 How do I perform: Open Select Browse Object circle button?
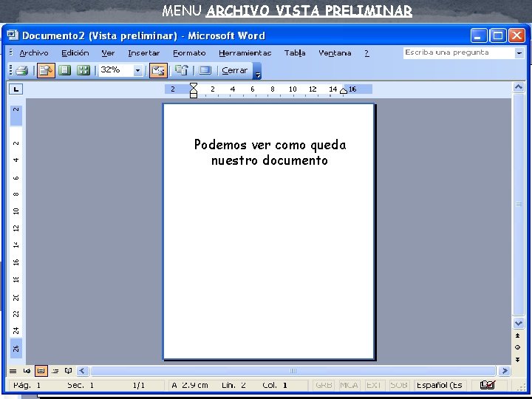[518, 347]
